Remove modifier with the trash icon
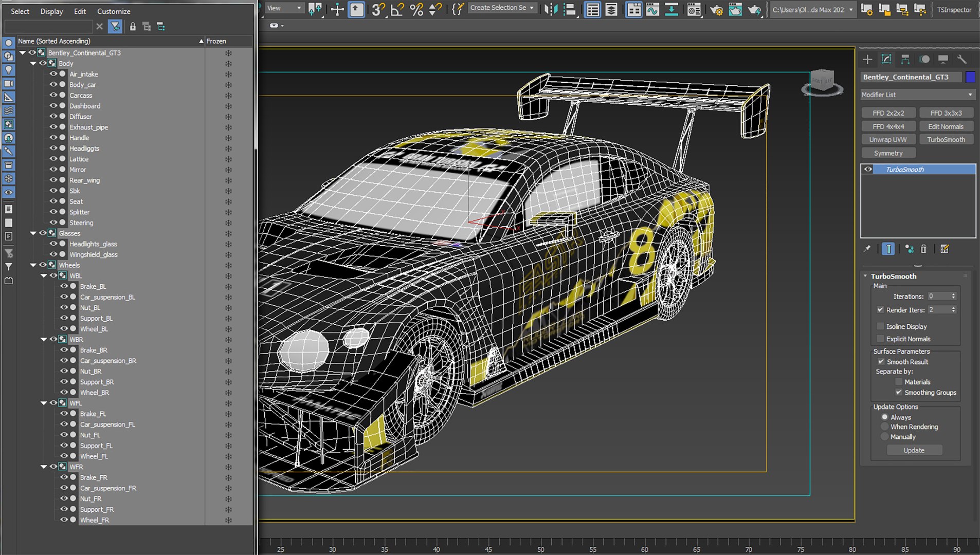 (923, 249)
